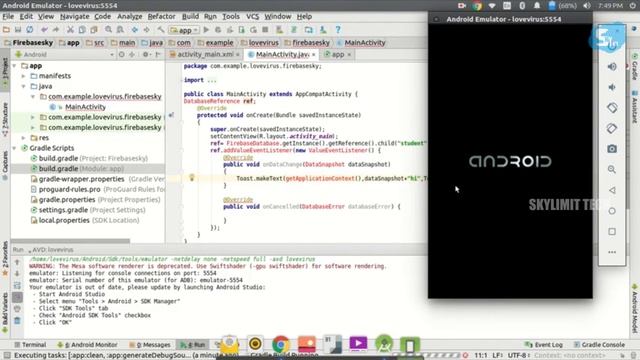This screenshot has width=640, height=360.
Task: Expand the manifests folder
Action: (x=24, y=76)
